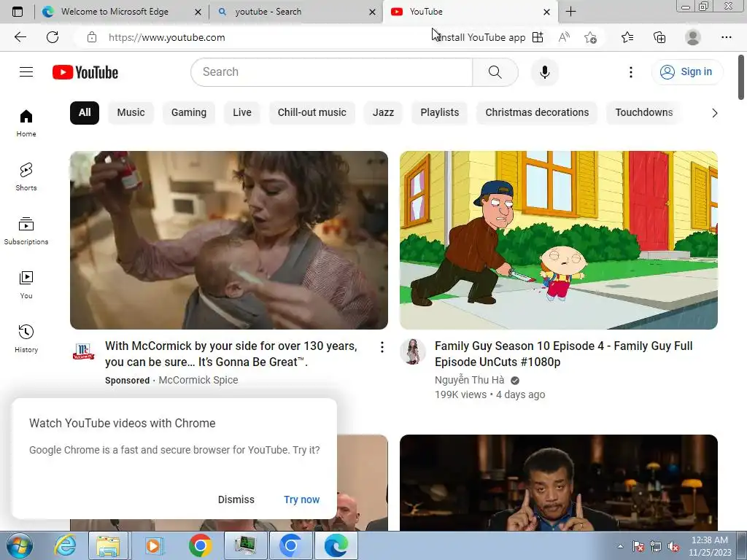The height and width of the screenshot is (560, 747).
Task: Select the All filter chip
Action: 85,113
